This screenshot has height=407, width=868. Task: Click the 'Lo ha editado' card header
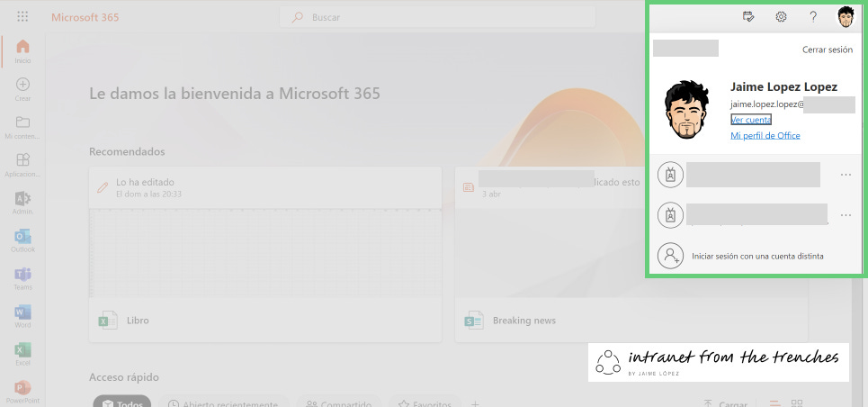265,187
